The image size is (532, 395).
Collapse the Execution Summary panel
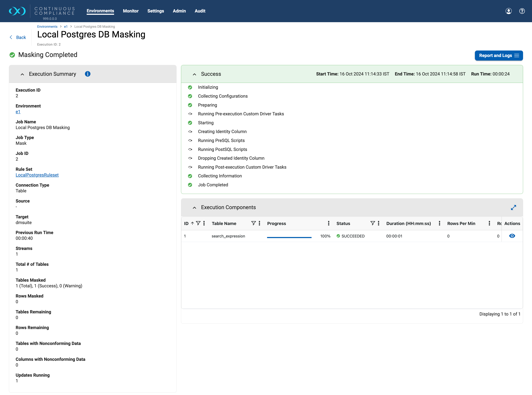(x=22, y=74)
